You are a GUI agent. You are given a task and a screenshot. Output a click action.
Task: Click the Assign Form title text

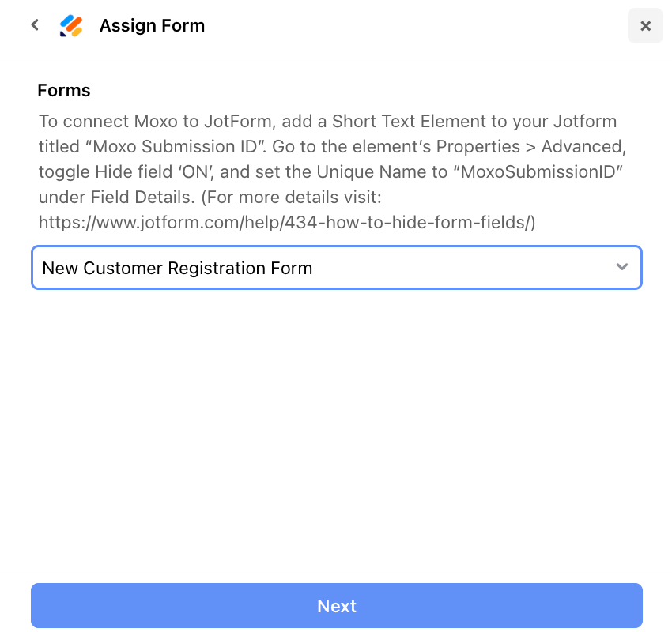pyautogui.click(x=152, y=25)
